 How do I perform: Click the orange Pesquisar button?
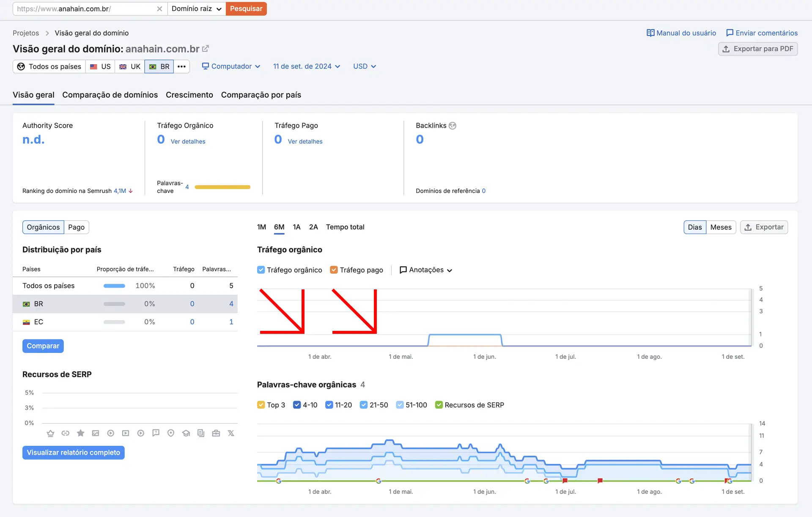click(246, 9)
